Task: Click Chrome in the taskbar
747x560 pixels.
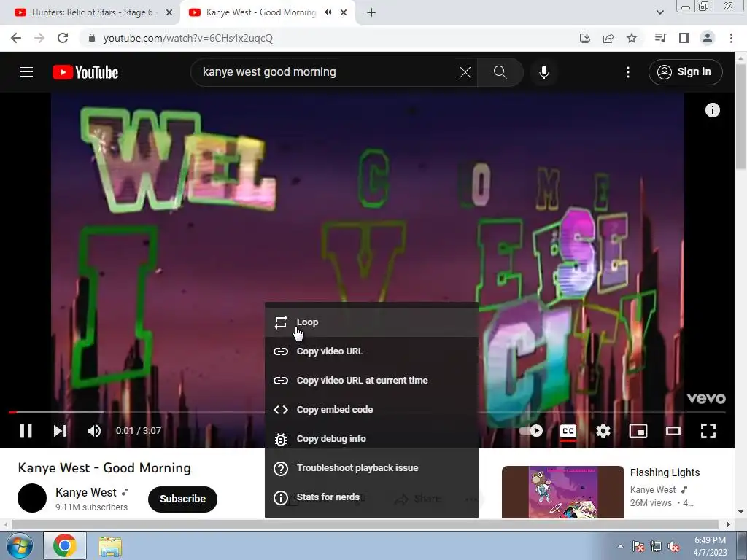Action: coord(65,545)
